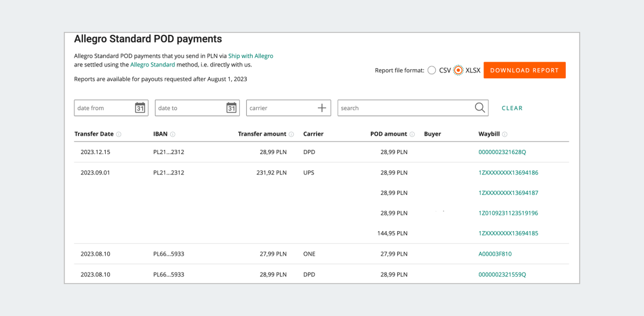This screenshot has width=644, height=316.
Task: Clear the filters with CLEAR
Action: [x=512, y=108]
